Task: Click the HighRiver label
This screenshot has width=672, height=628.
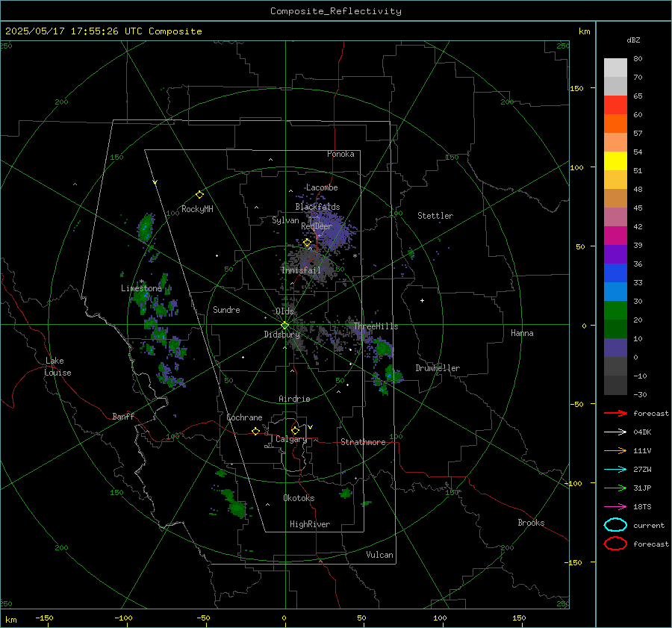Action: [x=310, y=524]
